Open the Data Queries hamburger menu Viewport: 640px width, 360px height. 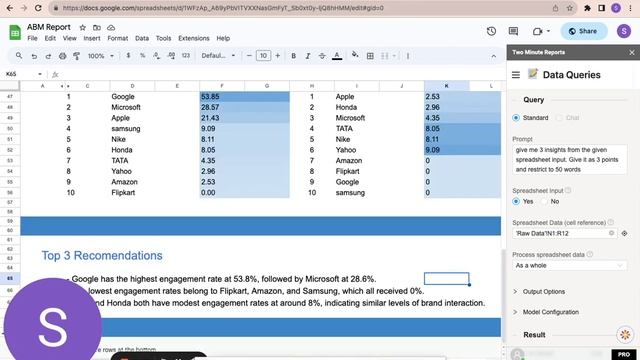coord(516,75)
